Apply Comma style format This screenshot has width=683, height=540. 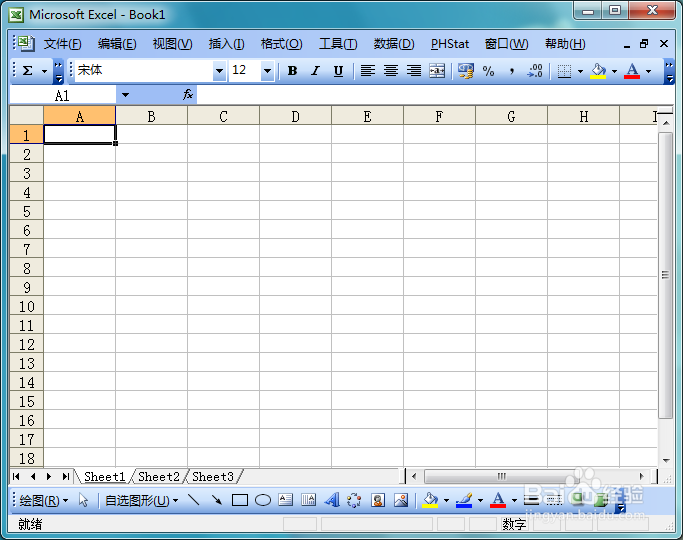[x=512, y=71]
